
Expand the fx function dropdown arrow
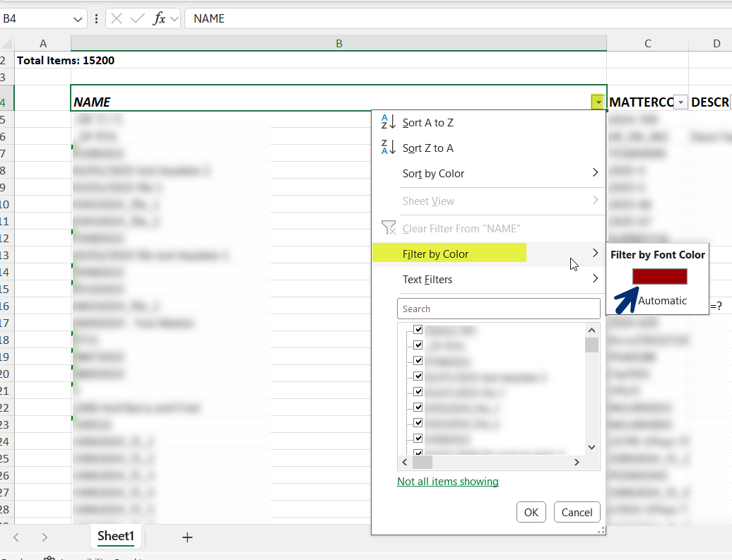174,19
